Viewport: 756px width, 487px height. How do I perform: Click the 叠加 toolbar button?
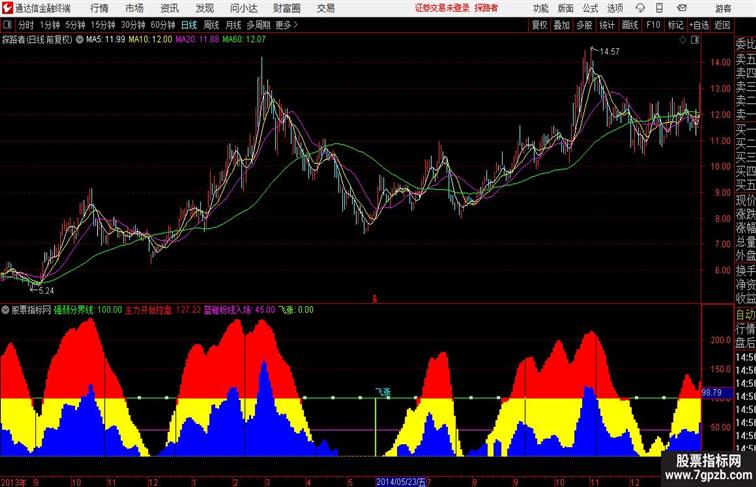(x=561, y=25)
